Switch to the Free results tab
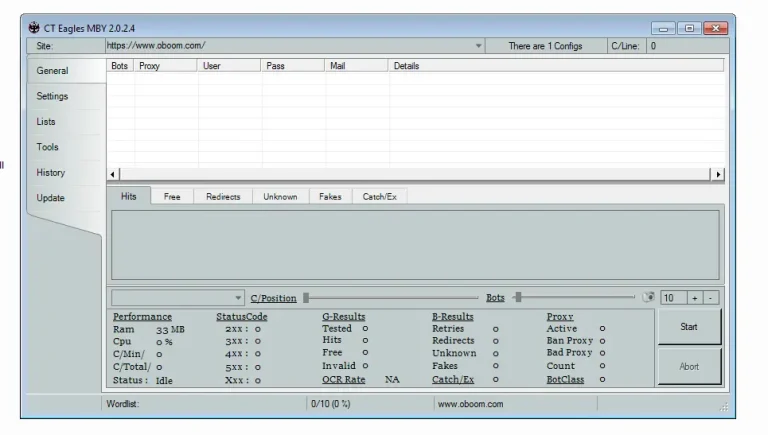The image size is (768, 435). [x=172, y=196]
